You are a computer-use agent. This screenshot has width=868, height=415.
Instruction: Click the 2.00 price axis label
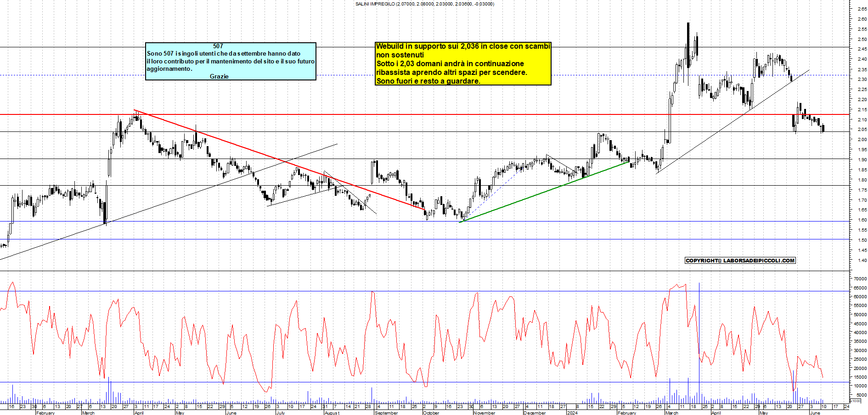tap(862, 140)
